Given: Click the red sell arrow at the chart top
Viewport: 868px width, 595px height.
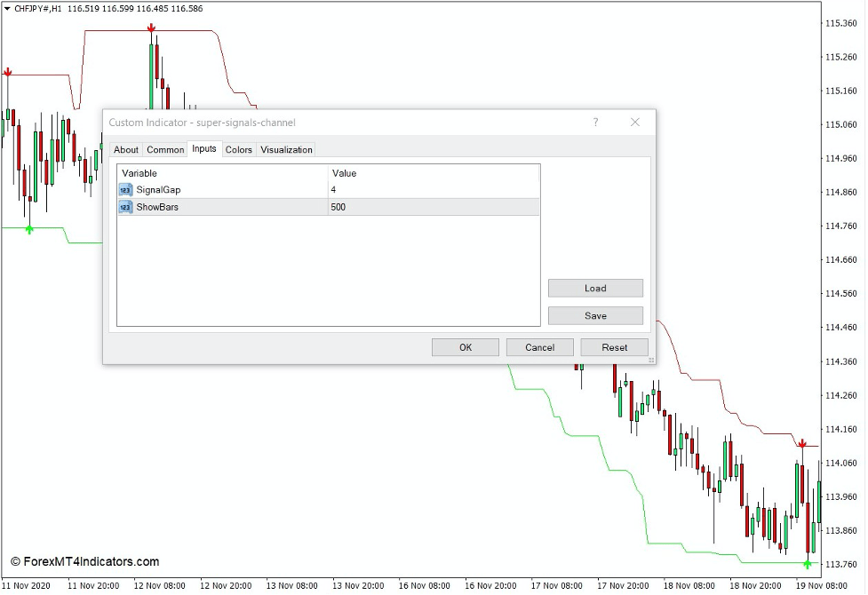Looking at the screenshot, I should click(151, 29).
